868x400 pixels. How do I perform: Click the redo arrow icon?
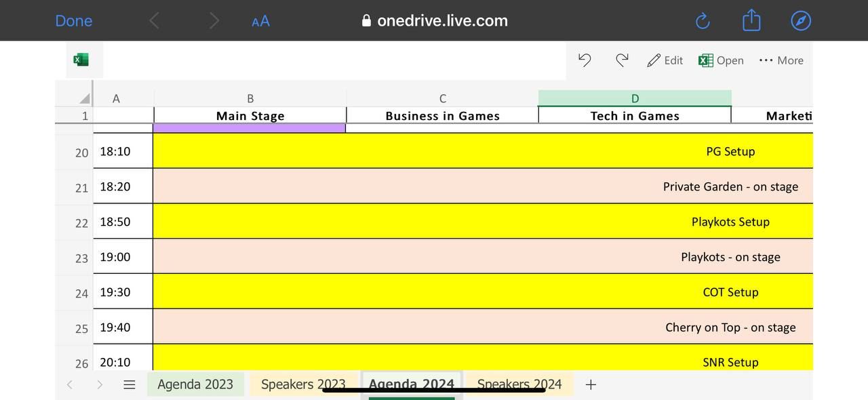click(x=621, y=60)
